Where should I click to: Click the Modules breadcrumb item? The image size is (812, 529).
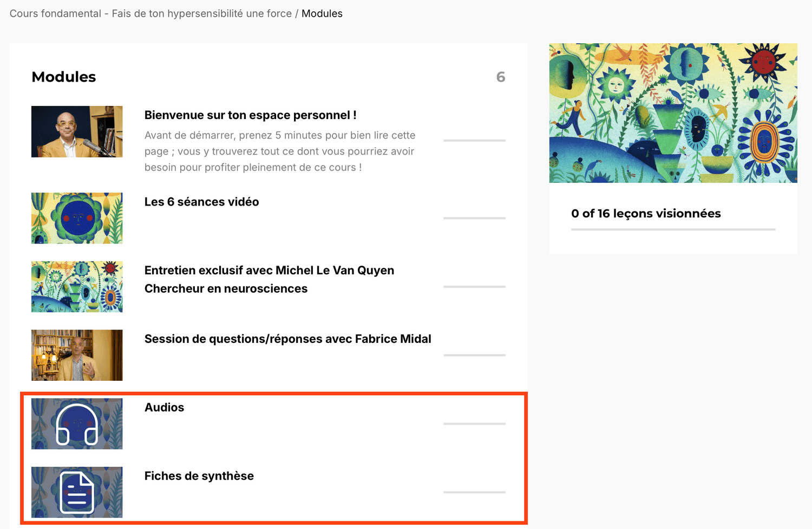coord(322,14)
